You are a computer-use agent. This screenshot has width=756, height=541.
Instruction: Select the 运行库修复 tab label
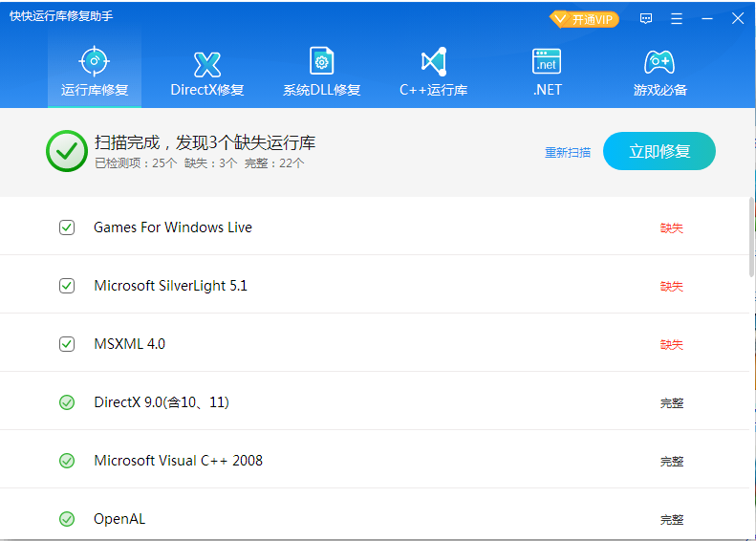95,90
